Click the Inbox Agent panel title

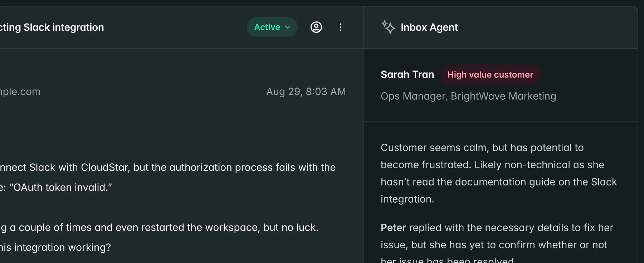pos(429,27)
